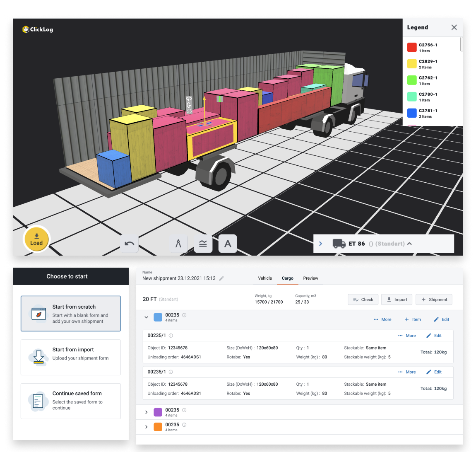476x452 pixels.
Task: Open the measurement compass tool
Action: coord(178,244)
